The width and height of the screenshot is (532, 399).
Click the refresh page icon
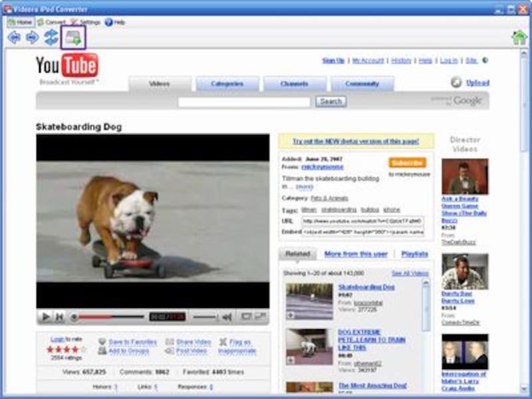coord(51,35)
